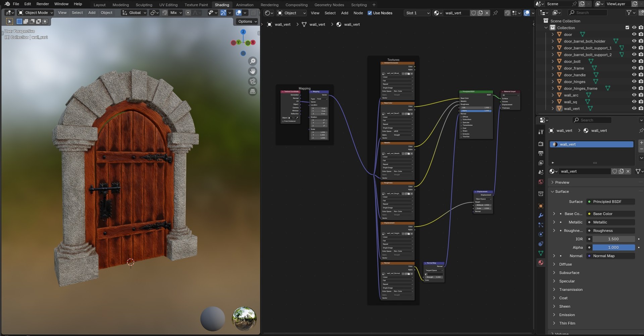Disable wall_vert in renders
Screen dimensions: 644x336
pos(641,108)
